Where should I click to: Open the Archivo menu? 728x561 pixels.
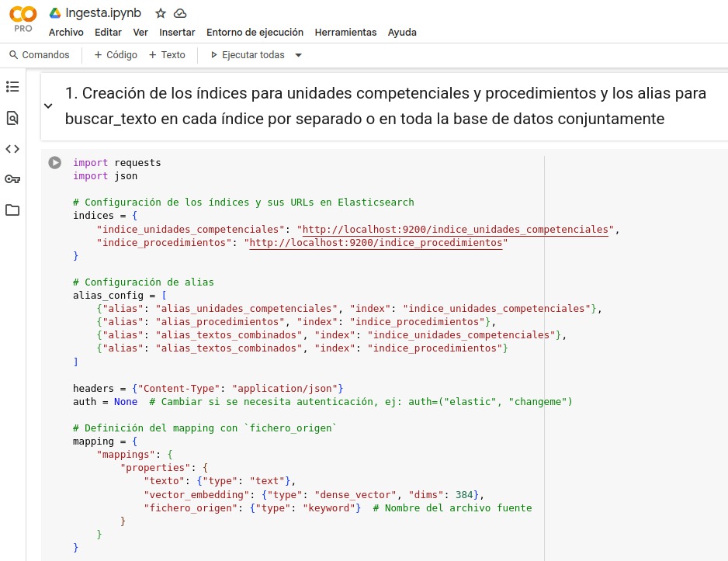pos(66,33)
